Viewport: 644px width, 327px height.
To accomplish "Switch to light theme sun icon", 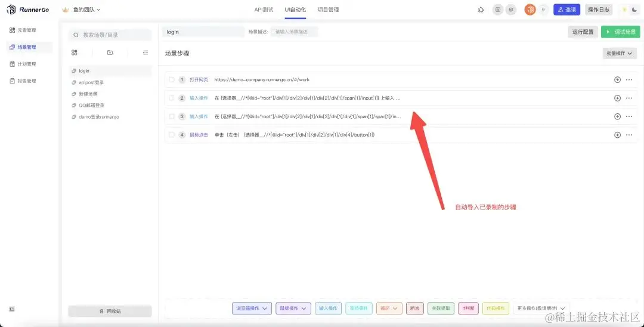I will click(x=625, y=10).
